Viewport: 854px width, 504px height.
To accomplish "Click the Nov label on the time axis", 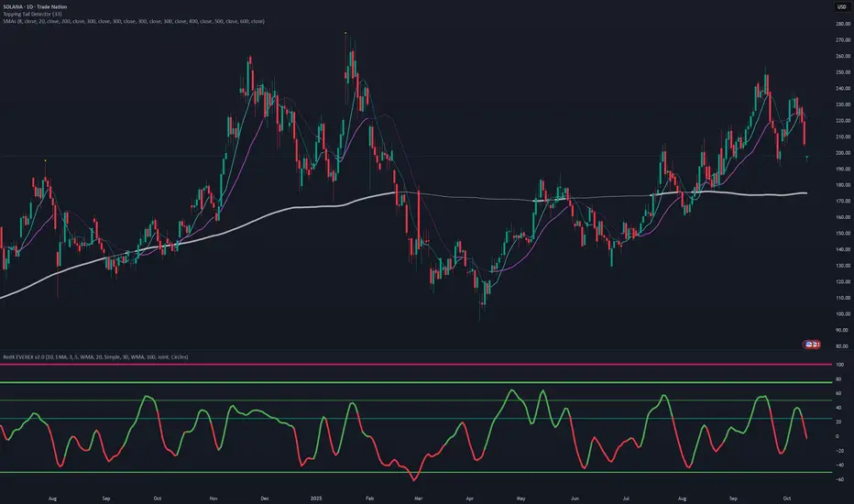I will [x=213, y=499].
